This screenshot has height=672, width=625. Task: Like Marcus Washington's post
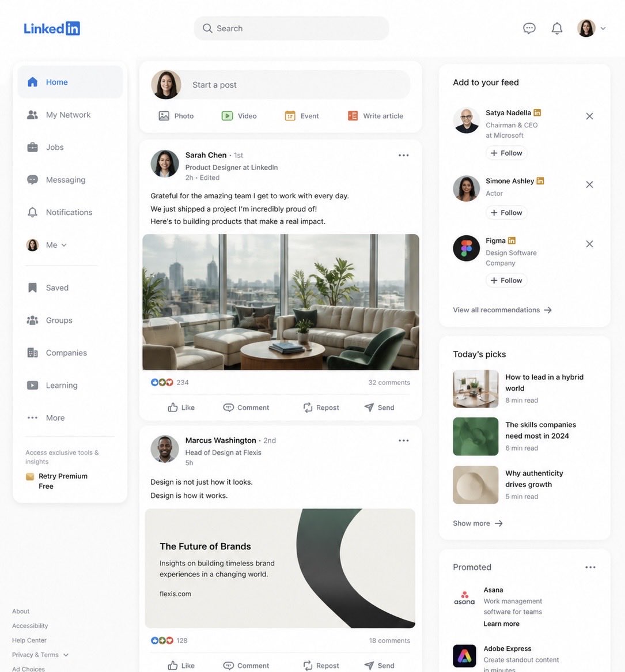click(181, 666)
